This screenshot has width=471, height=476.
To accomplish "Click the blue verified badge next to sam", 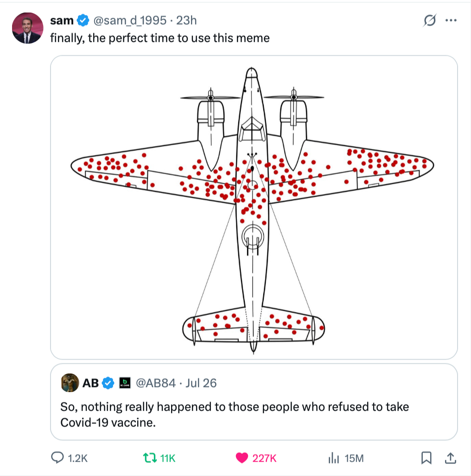I will [83, 20].
